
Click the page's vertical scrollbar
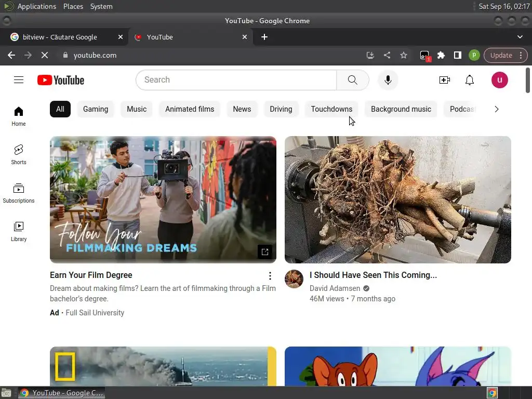tap(528, 81)
